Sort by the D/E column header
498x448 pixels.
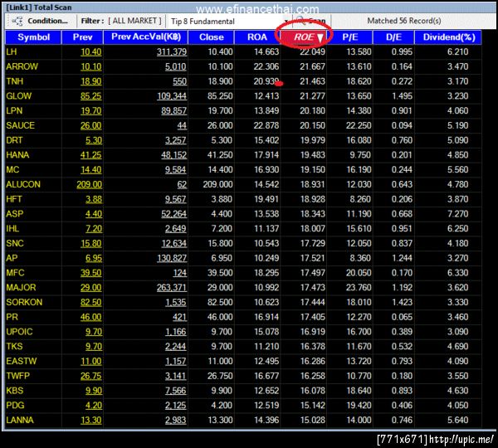(x=393, y=37)
